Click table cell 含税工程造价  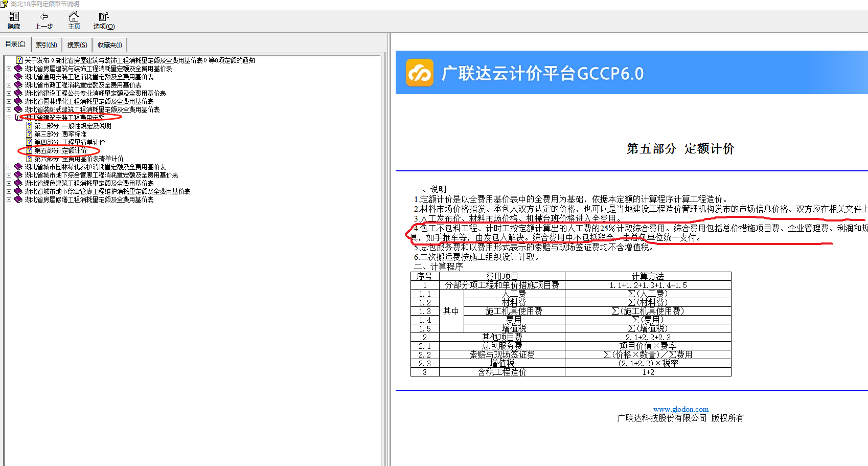coord(502,372)
